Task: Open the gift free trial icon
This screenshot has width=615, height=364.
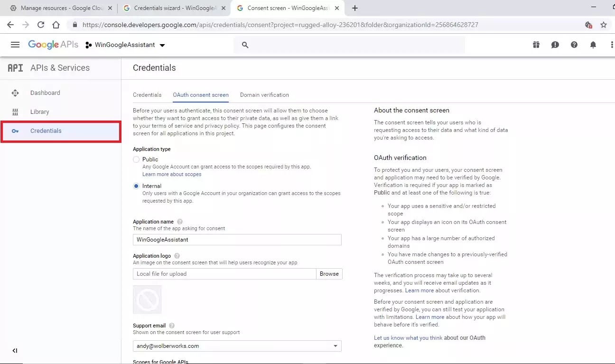Action: (x=536, y=45)
